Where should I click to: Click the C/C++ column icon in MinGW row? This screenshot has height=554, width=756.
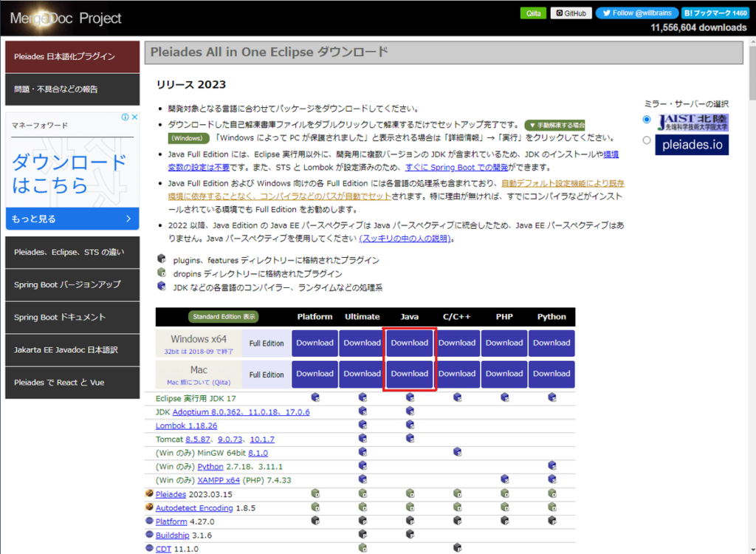tap(457, 452)
